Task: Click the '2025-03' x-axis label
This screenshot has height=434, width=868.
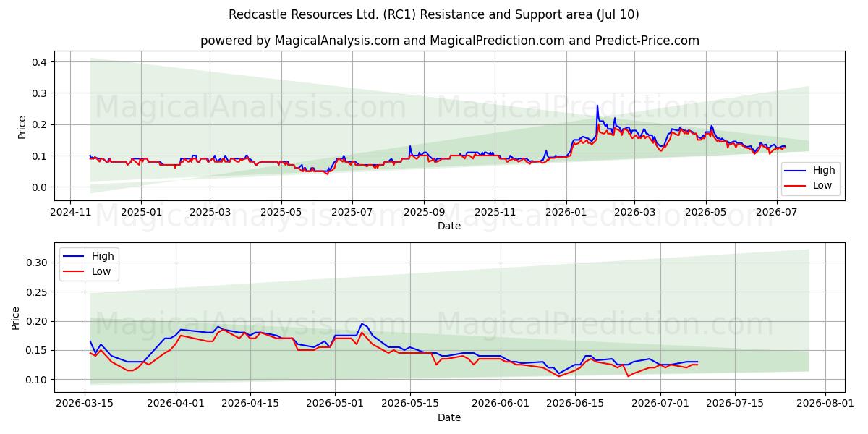Action: pyautogui.click(x=210, y=213)
